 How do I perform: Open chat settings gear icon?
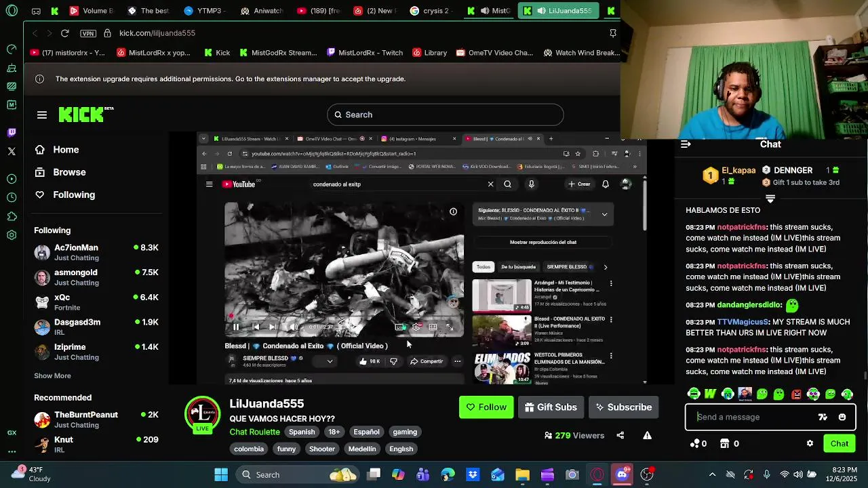(810, 443)
